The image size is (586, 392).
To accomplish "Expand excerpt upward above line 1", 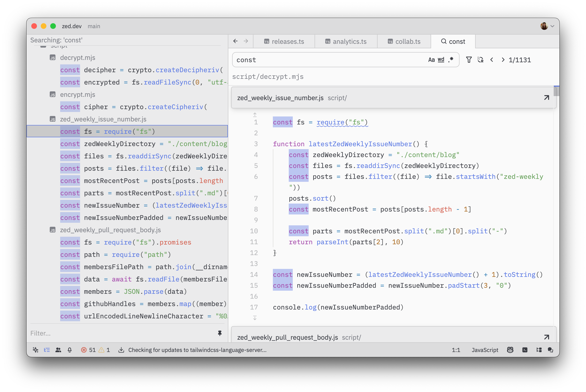I will click(255, 115).
